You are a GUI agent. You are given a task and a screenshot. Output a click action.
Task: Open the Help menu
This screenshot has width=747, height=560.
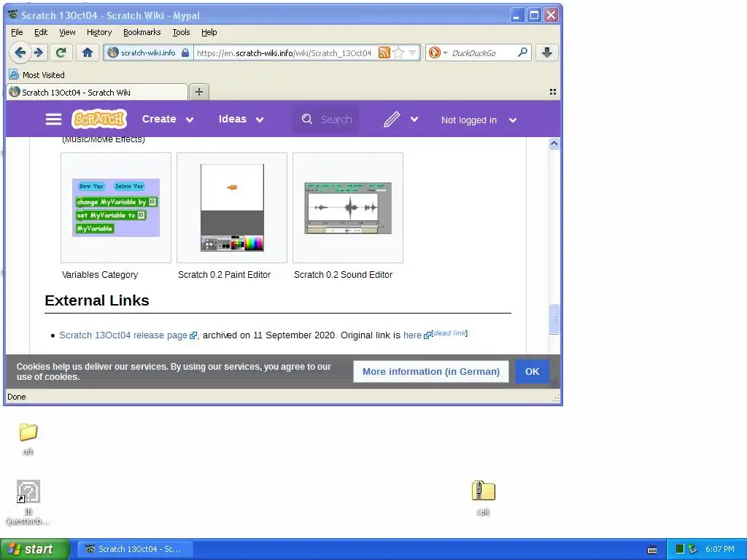[209, 32]
